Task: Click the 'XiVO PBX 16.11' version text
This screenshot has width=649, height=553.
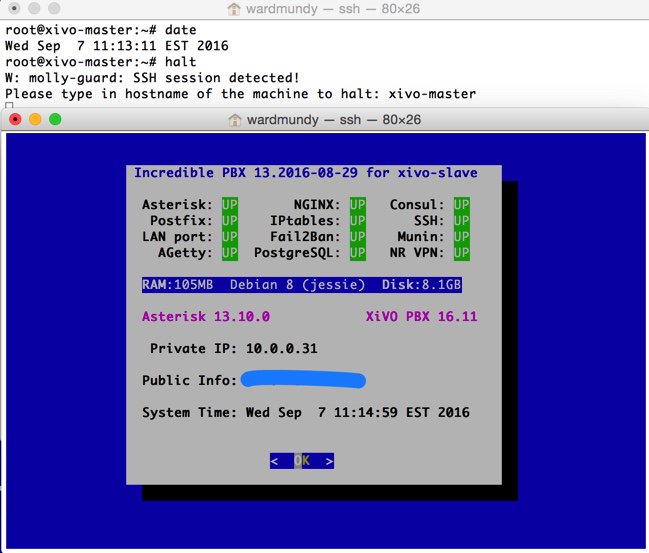Action: [x=421, y=317]
